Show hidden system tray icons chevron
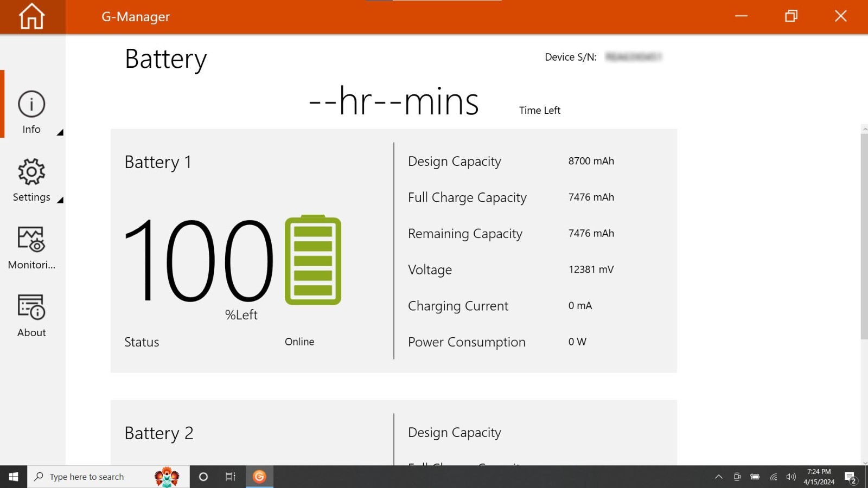 [719, 477]
